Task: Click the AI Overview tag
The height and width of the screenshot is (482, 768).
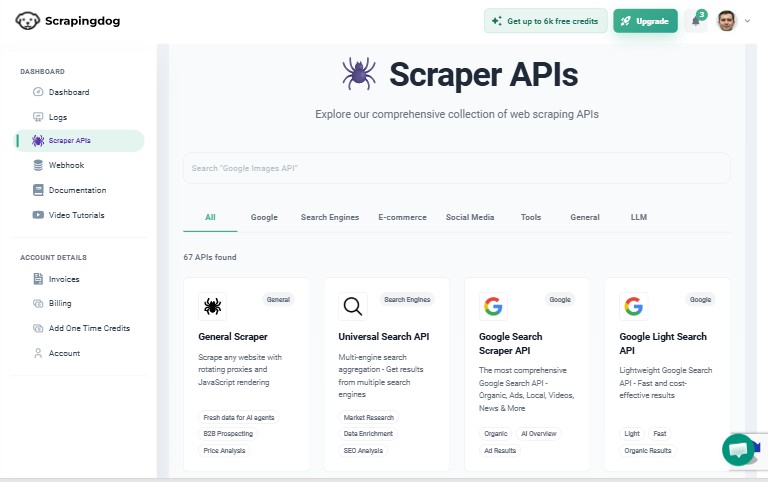Action: 539,434
